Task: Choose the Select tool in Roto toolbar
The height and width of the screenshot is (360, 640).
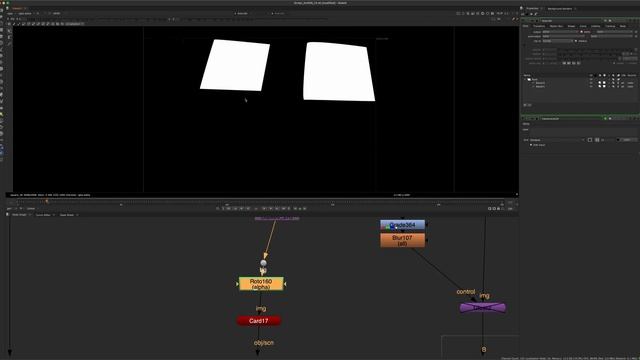Action: pos(9,31)
